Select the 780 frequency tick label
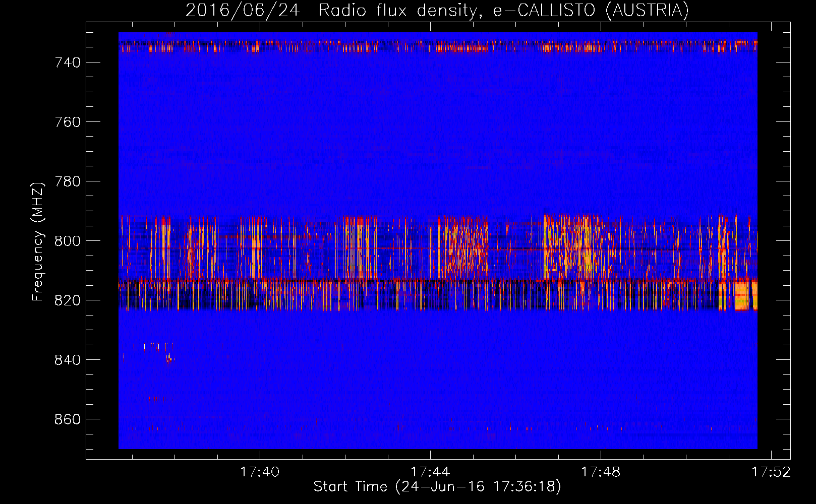The width and height of the screenshot is (816, 504). coord(68,181)
